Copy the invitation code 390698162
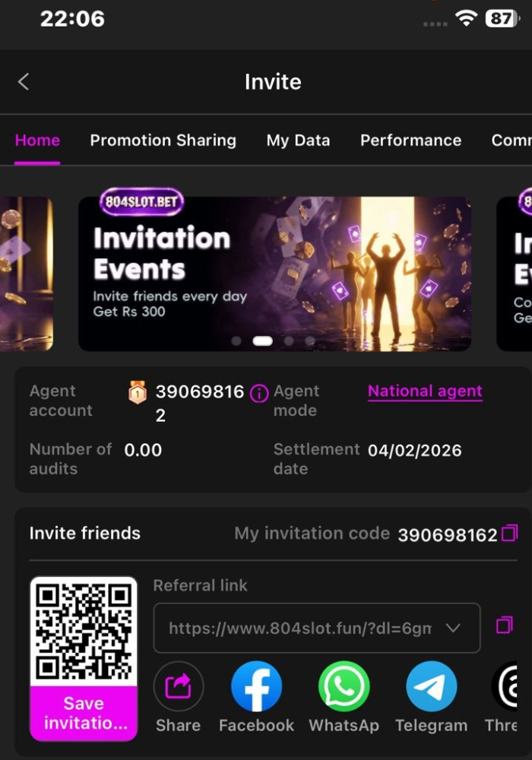This screenshot has height=760, width=532. pos(509,534)
